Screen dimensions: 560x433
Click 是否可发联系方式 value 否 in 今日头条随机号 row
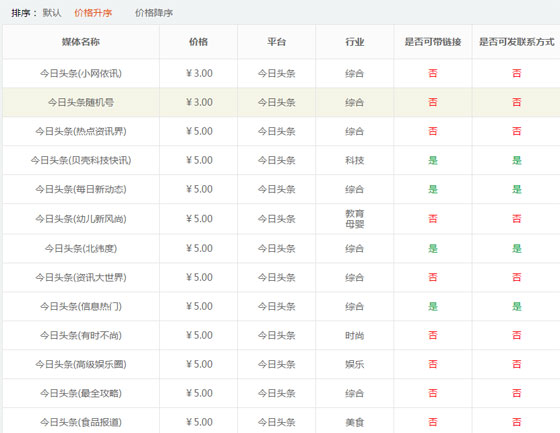pyautogui.click(x=517, y=103)
